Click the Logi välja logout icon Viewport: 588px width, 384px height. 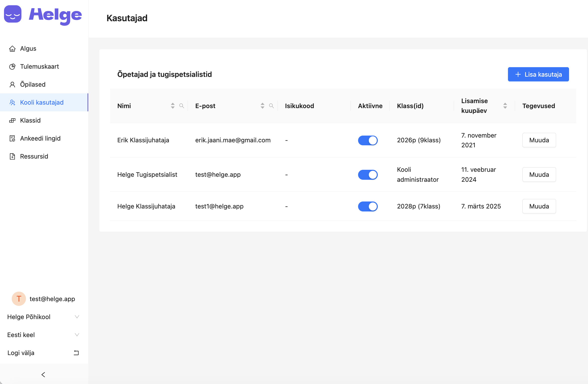pos(76,353)
